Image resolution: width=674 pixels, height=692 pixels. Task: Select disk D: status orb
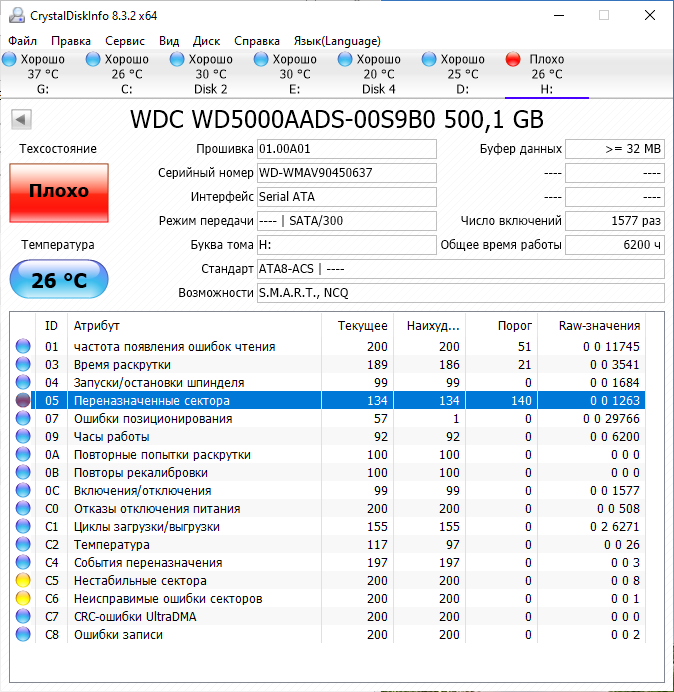click(429, 59)
